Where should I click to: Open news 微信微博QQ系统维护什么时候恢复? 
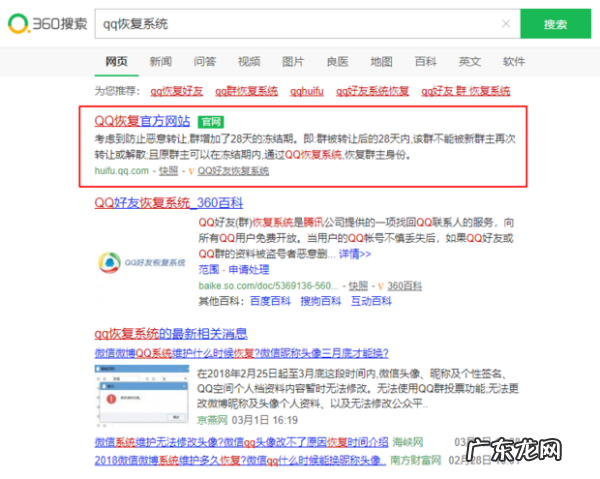pyautogui.click(x=241, y=353)
